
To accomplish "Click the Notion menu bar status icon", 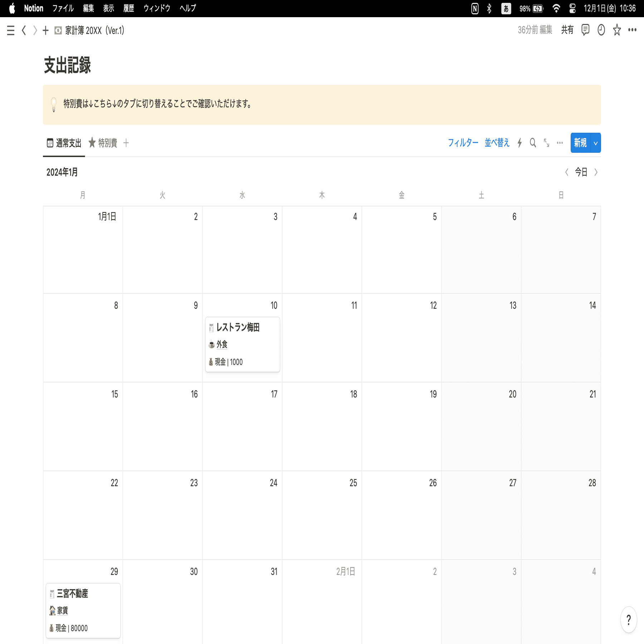I will 475,9.
